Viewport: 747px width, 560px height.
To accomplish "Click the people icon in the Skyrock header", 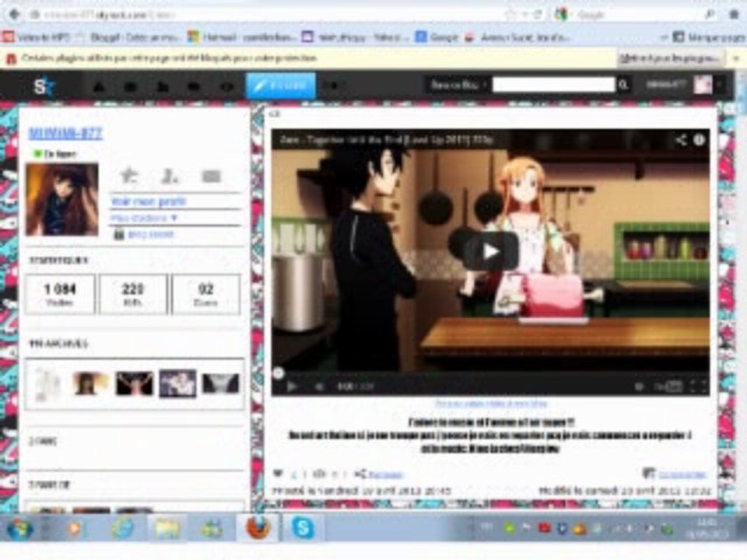I will [163, 86].
